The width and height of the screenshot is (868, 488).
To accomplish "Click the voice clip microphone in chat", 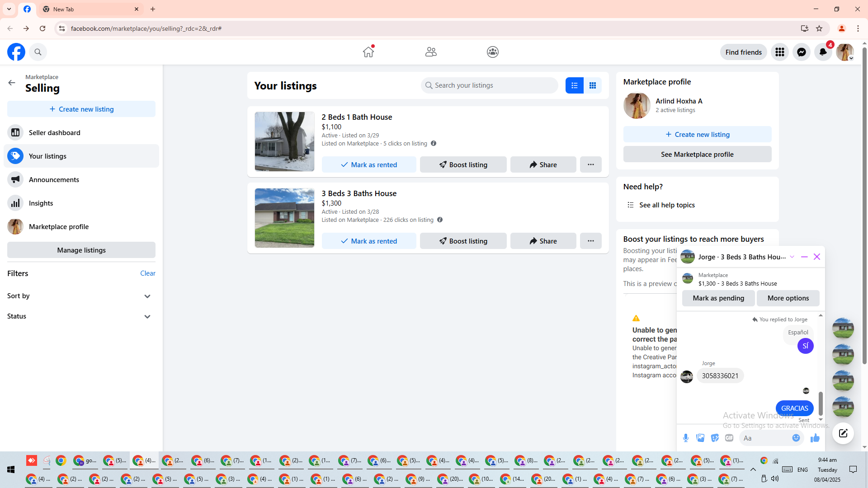I will [x=686, y=438].
